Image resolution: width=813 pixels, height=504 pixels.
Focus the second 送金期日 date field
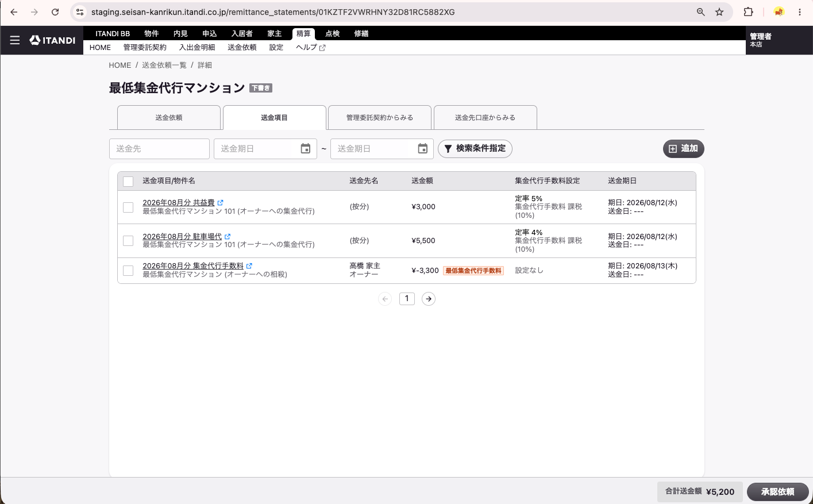click(x=382, y=149)
